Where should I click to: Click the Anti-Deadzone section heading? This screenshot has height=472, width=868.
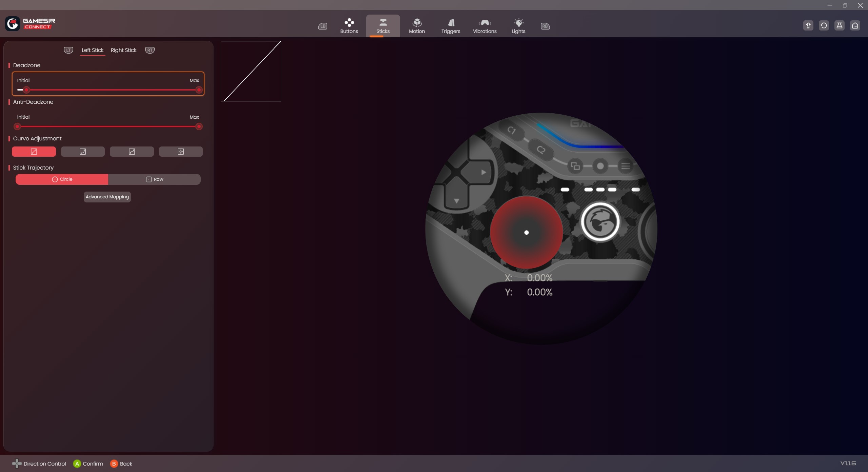[33, 102]
